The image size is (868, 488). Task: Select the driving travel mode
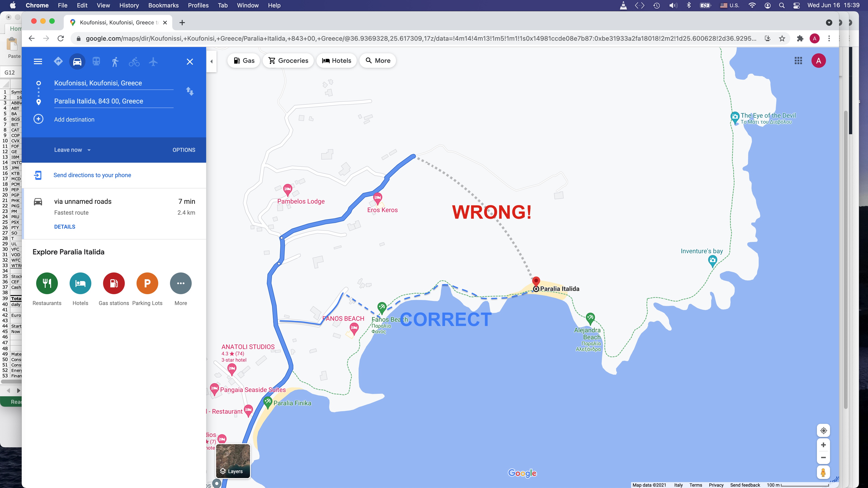click(77, 62)
